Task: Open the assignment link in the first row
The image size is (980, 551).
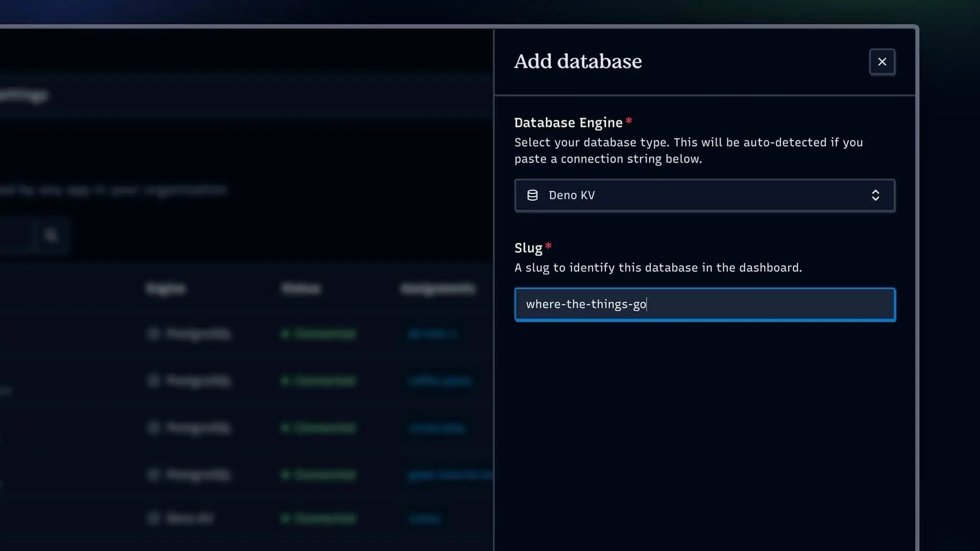Action: [432, 334]
